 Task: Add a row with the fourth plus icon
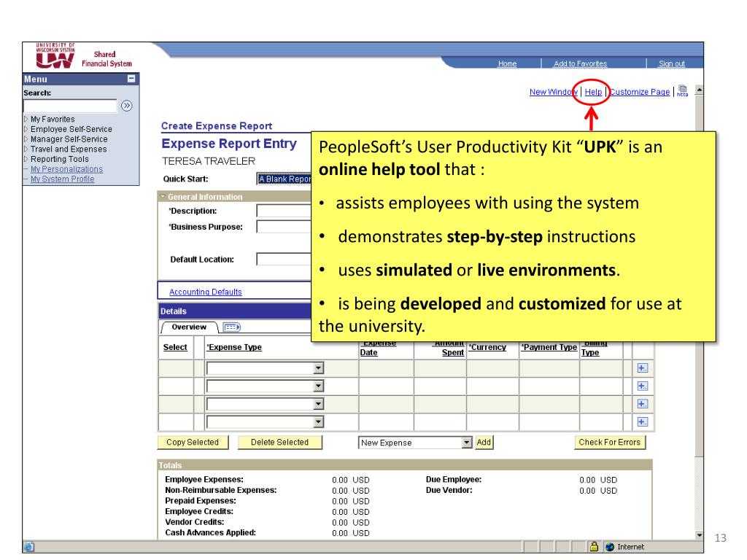coord(642,422)
